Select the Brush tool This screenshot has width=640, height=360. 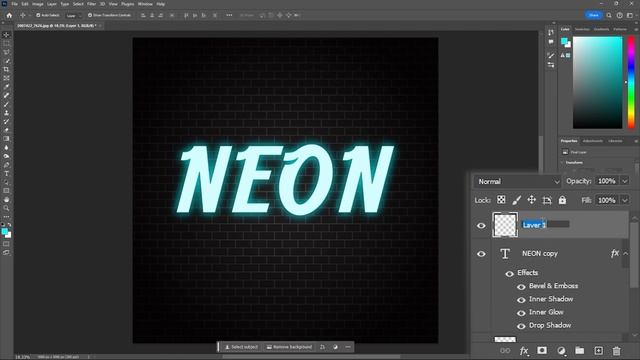(6, 104)
